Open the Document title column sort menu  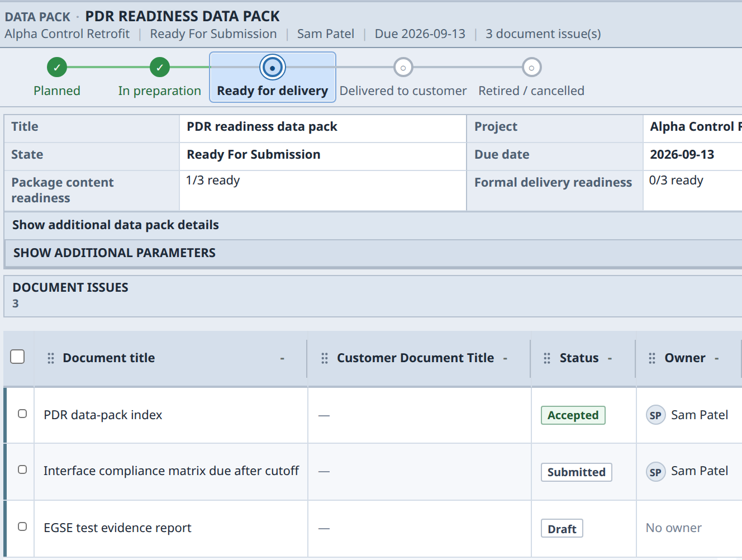(x=282, y=358)
